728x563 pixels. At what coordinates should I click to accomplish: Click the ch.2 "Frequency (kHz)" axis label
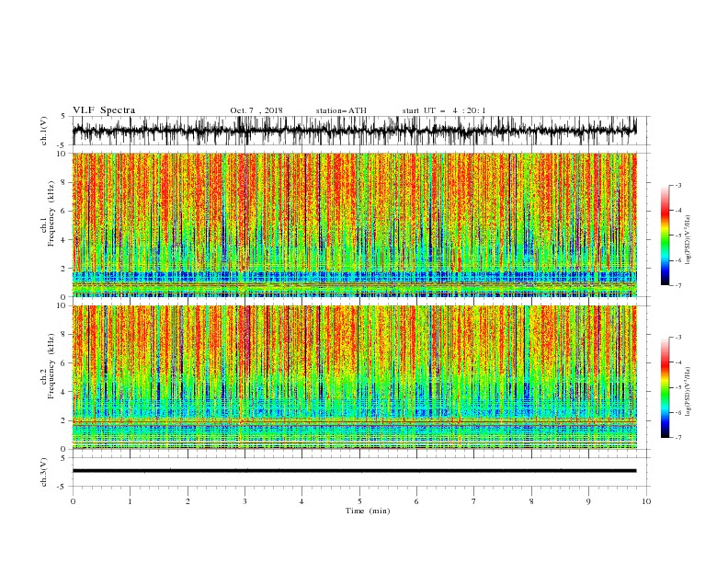click(51, 365)
